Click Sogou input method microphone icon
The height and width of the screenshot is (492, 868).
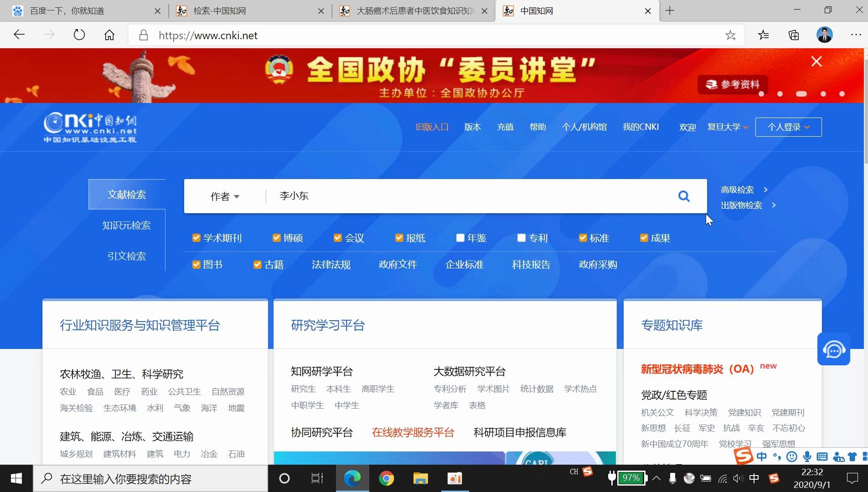(807, 456)
